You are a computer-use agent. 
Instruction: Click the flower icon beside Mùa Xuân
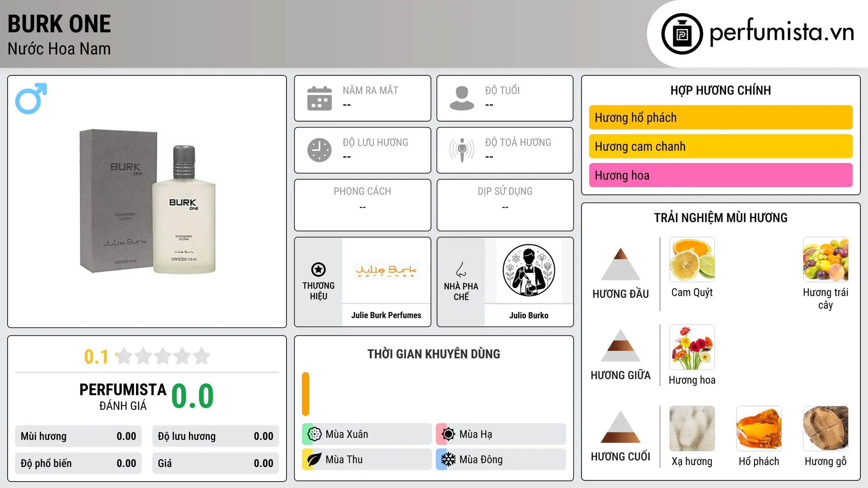click(x=314, y=434)
